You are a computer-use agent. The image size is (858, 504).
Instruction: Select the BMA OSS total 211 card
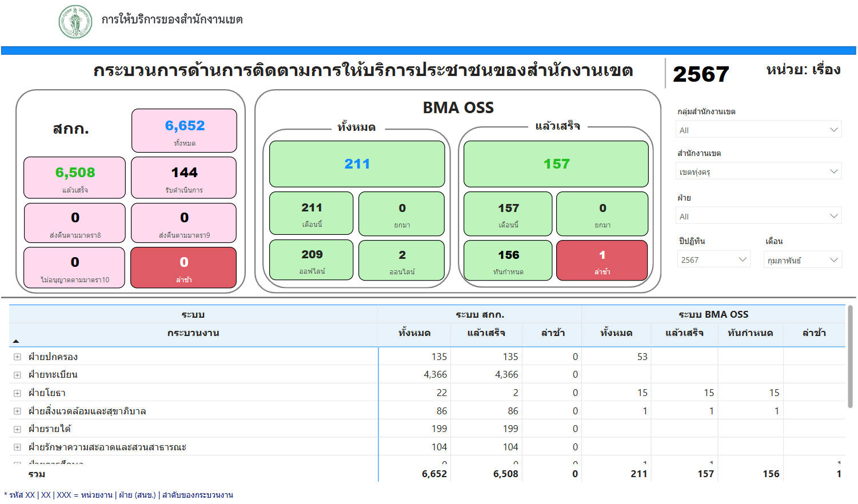[x=357, y=164]
